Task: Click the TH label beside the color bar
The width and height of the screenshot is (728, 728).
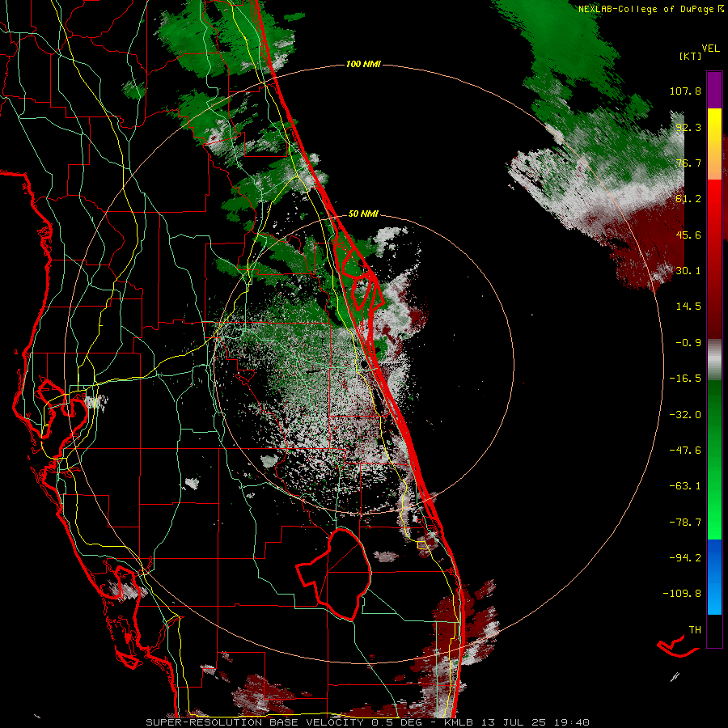Action: 695,630
